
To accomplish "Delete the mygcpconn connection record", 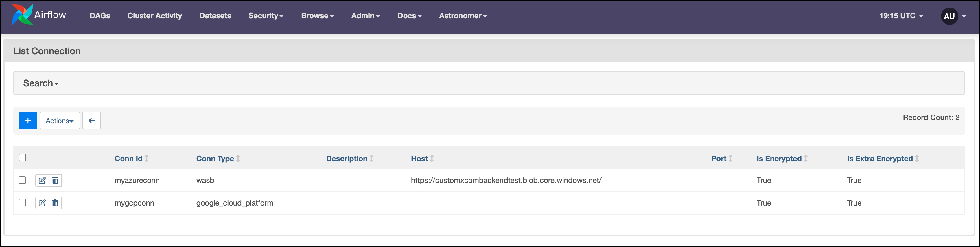I will click(55, 203).
